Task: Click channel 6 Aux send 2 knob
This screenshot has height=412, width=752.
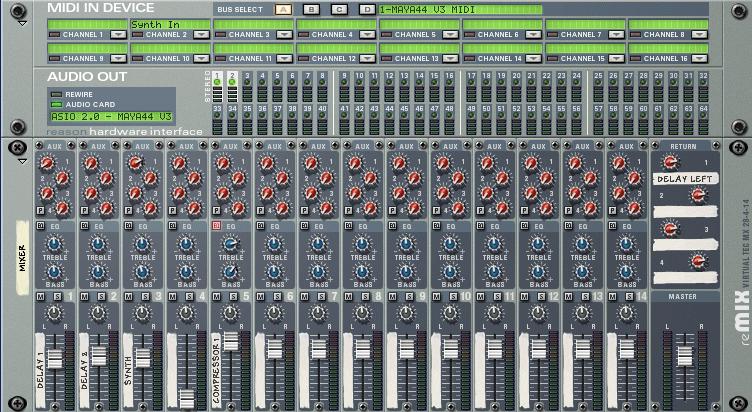Action: coord(282,178)
